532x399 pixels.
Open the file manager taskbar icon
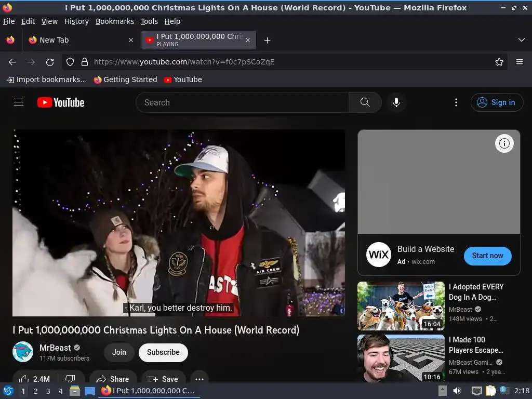click(x=75, y=391)
